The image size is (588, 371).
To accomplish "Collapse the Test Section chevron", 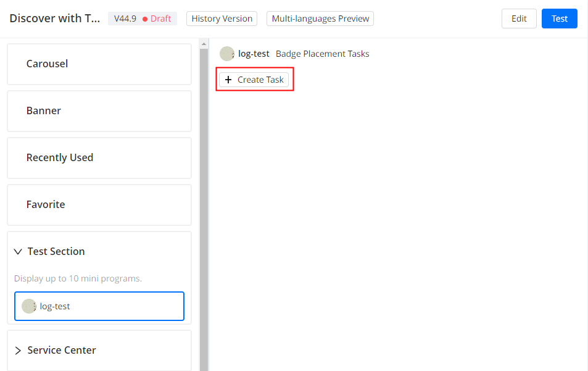I will click(x=18, y=251).
